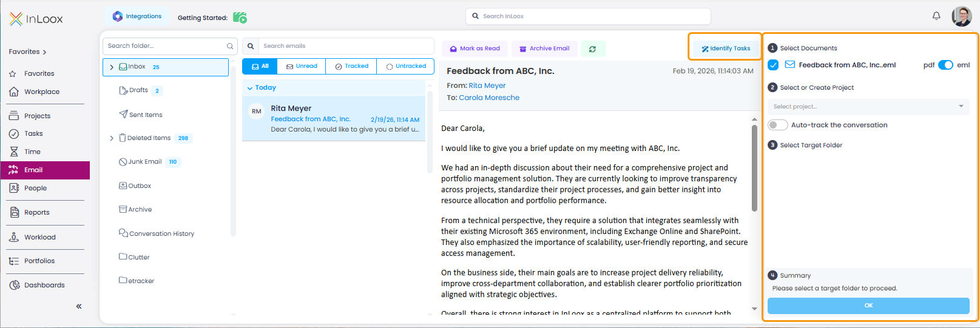This screenshot has width=980, height=328.
Task: Open Time tracking in the sidebar
Action: point(32,152)
